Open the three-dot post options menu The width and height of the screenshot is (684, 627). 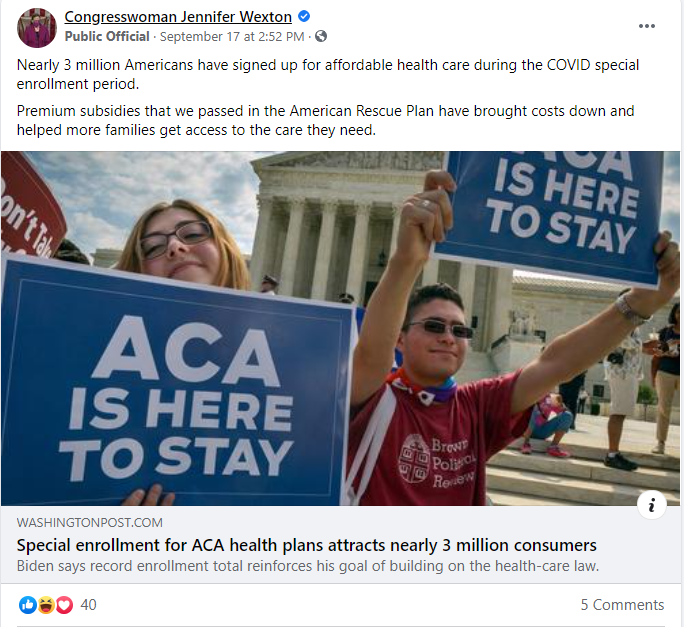click(646, 26)
